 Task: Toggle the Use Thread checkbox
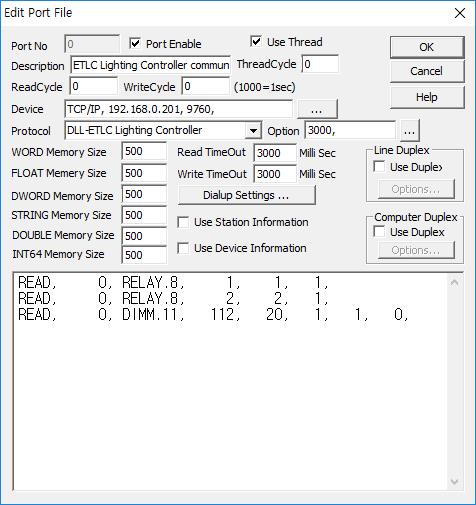coord(256,42)
